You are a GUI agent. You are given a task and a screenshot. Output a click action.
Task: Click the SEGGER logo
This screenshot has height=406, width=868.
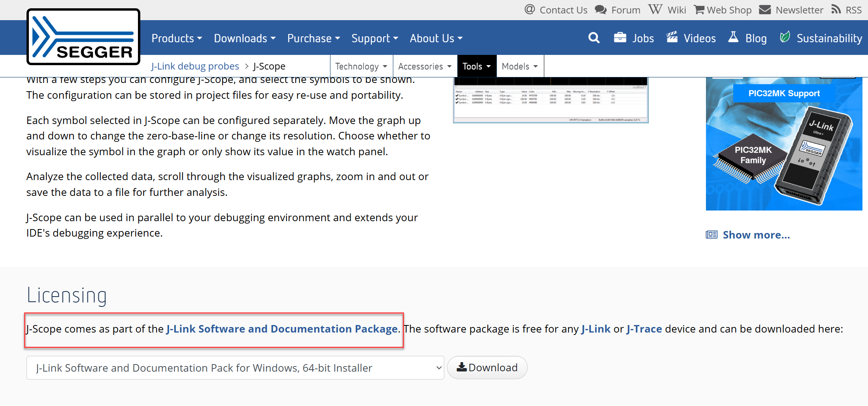(83, 37)
